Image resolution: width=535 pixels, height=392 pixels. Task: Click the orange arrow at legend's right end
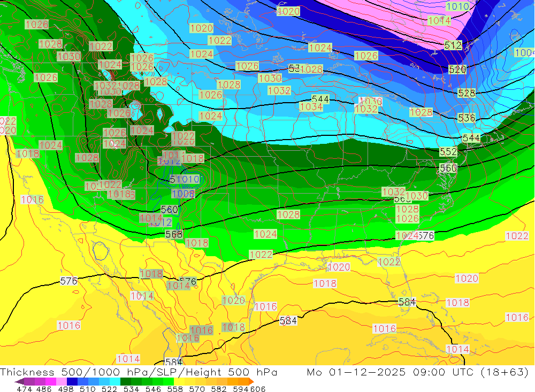(251, 381)
